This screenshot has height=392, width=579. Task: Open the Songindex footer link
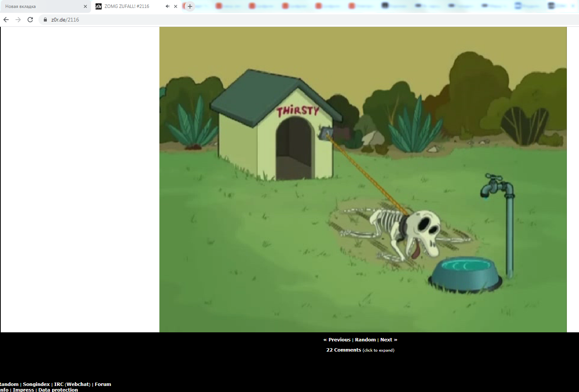[x=36, y=384]
